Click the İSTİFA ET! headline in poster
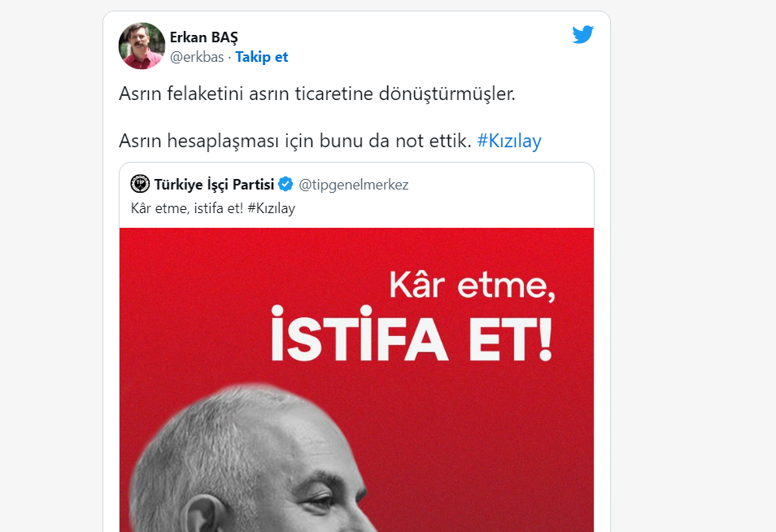 (x=412, y=334)
